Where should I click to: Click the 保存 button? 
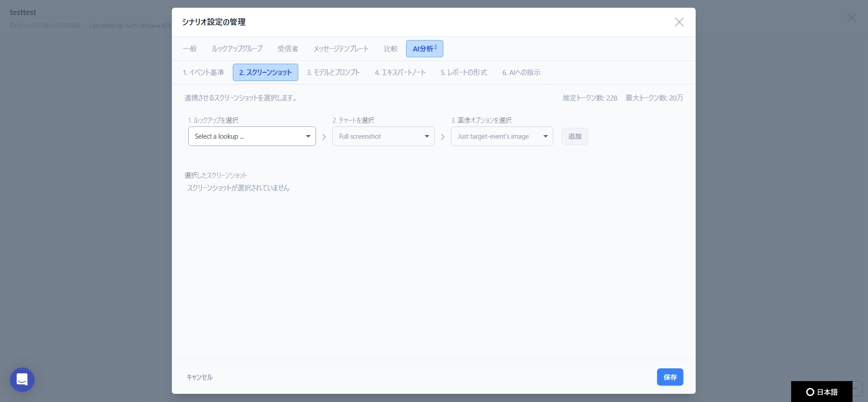point(670,377)
